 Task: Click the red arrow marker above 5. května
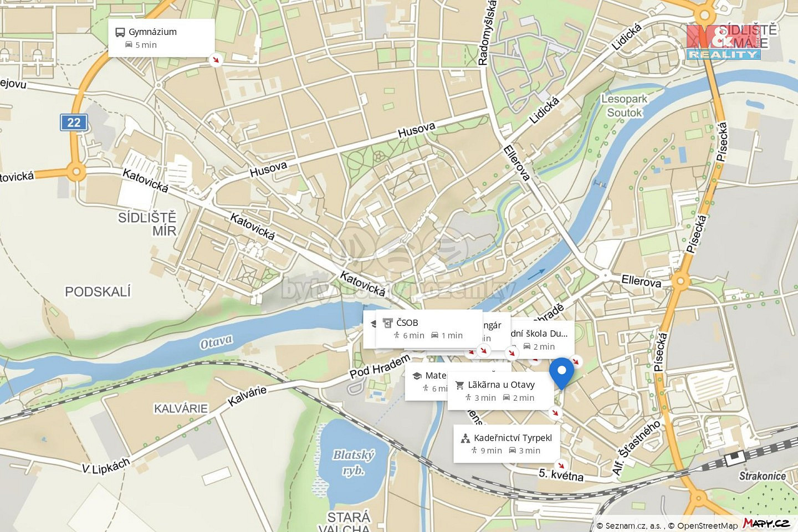tap(561, 465)
